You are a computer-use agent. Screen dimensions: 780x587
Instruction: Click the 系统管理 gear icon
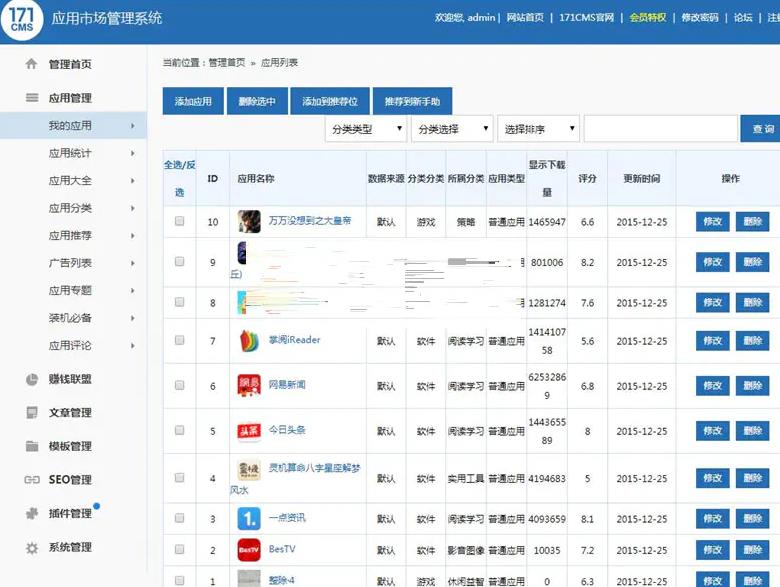[x=31, y=547]
